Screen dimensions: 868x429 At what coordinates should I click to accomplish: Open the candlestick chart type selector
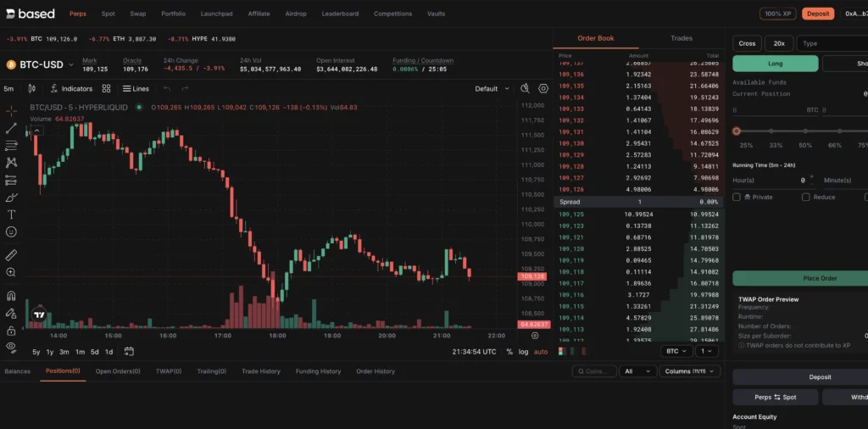point(31,88)
